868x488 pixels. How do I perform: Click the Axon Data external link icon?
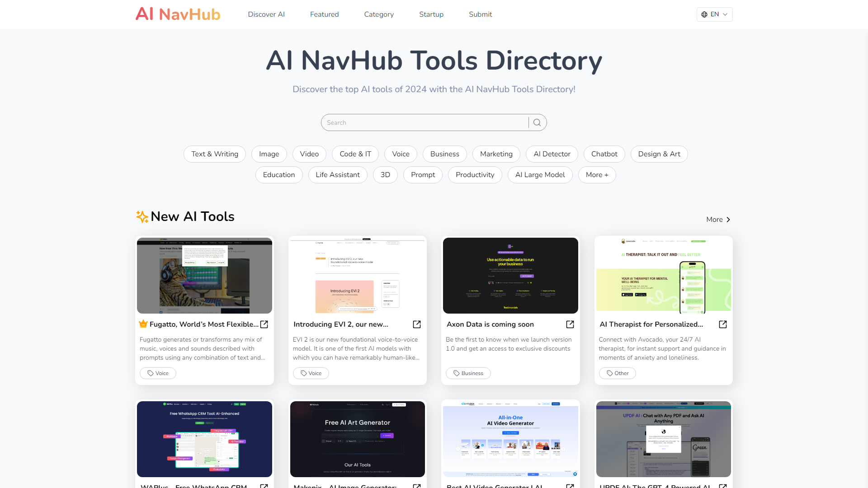[x=569, y=324]
